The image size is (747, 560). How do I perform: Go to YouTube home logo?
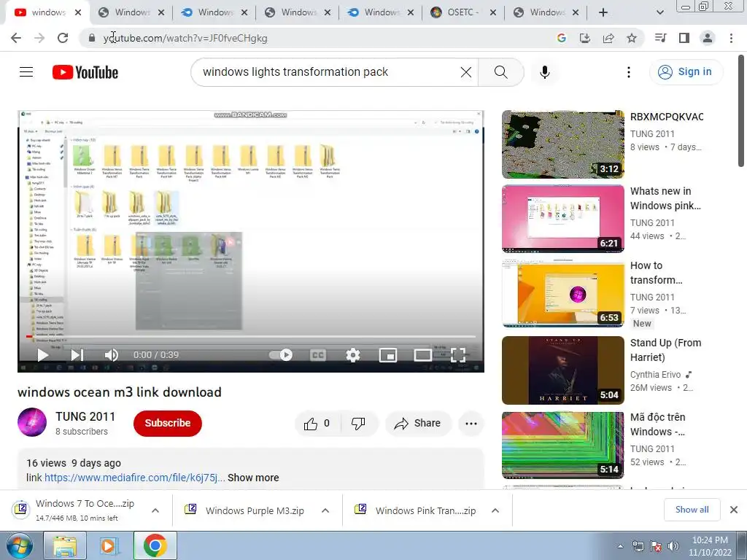pyautogui.click(x=85, y=72)
